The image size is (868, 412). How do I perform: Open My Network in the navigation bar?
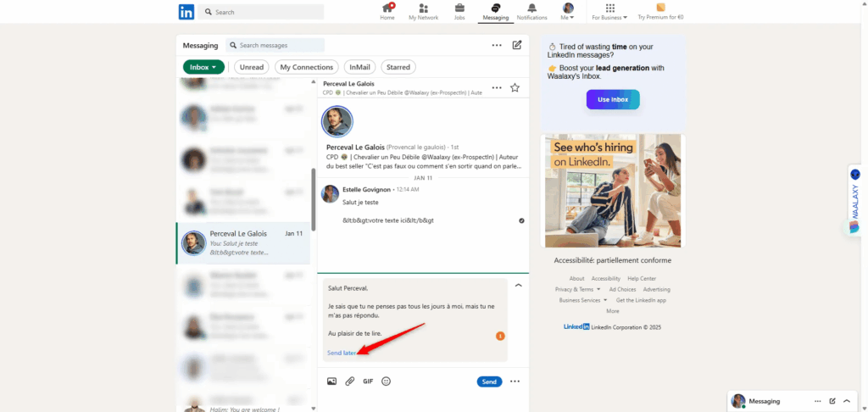(423, 11)
